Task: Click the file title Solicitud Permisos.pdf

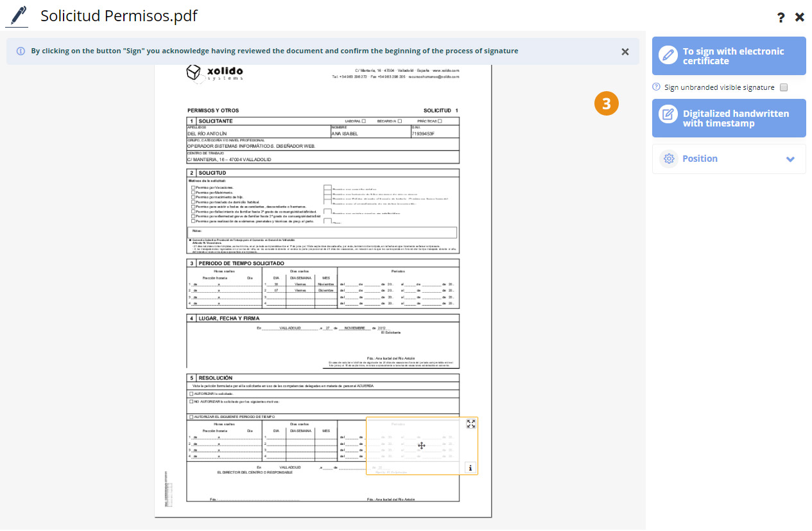Action: (x=119, y=15)
